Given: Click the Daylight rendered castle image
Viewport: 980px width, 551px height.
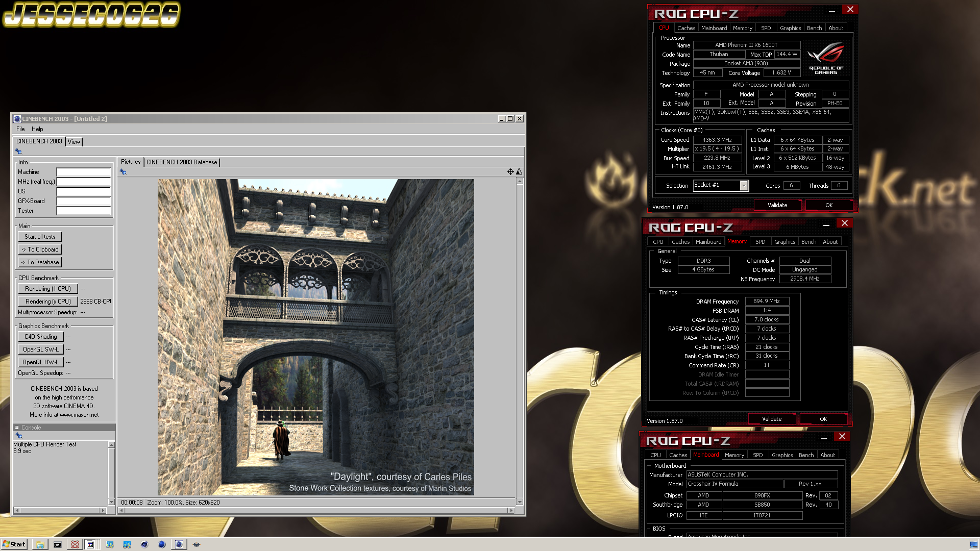Looking at the screenshot, I should click(315, 337).
